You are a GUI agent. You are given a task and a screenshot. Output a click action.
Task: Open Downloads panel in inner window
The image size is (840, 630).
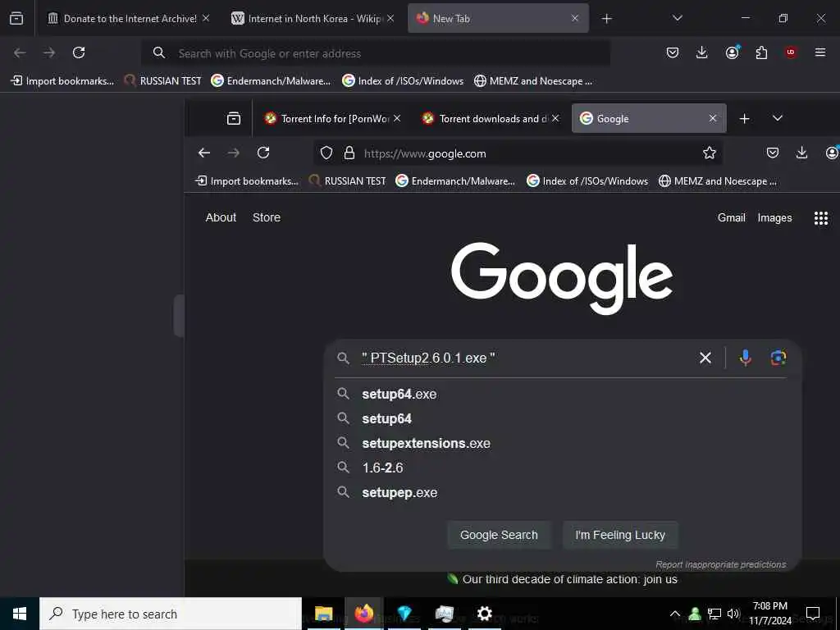[802, 153]
